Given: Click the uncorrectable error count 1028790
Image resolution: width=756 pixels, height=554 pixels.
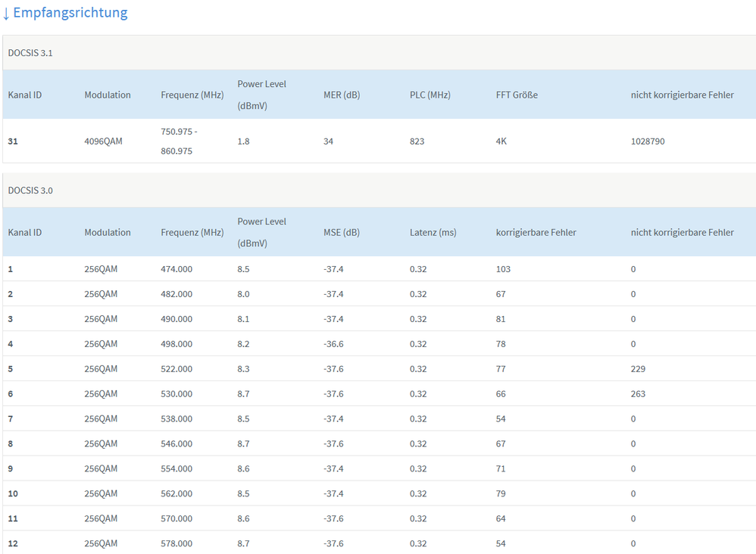Looking at the screenshot, I should coord(648,141).
